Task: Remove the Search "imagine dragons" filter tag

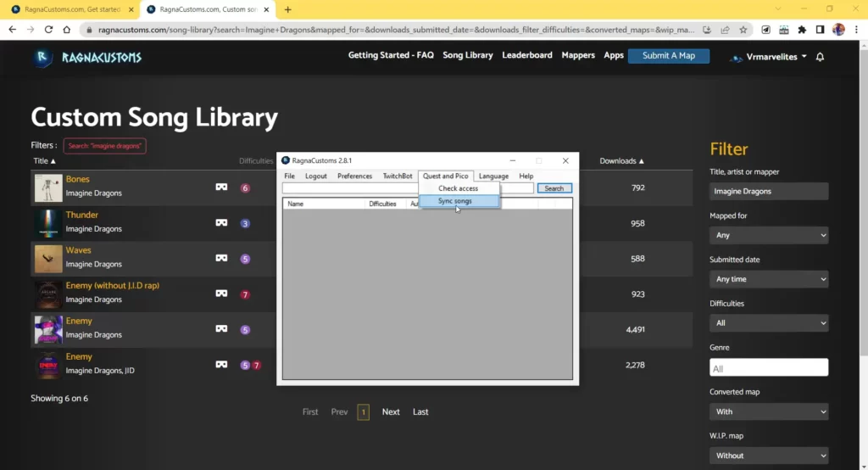Action: tap(104, 146)
